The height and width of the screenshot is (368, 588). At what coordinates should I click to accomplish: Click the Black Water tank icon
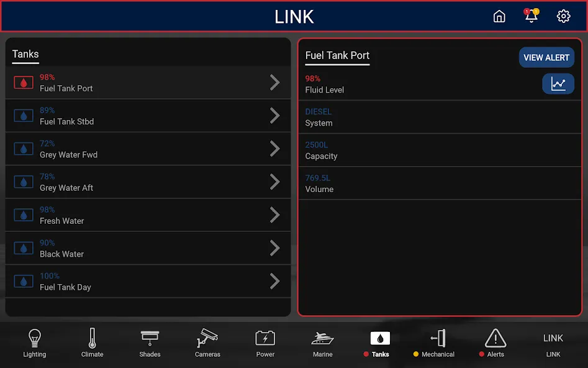[x=24, y=248]
